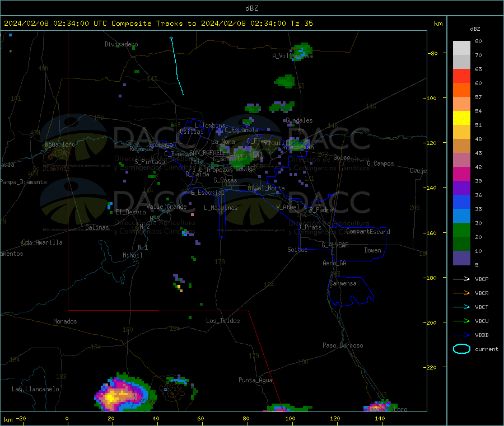The height and width of the screenshot is (426, 504).
Task: Click the 'G_ALVEAR' place label
Action: [335, 245]
